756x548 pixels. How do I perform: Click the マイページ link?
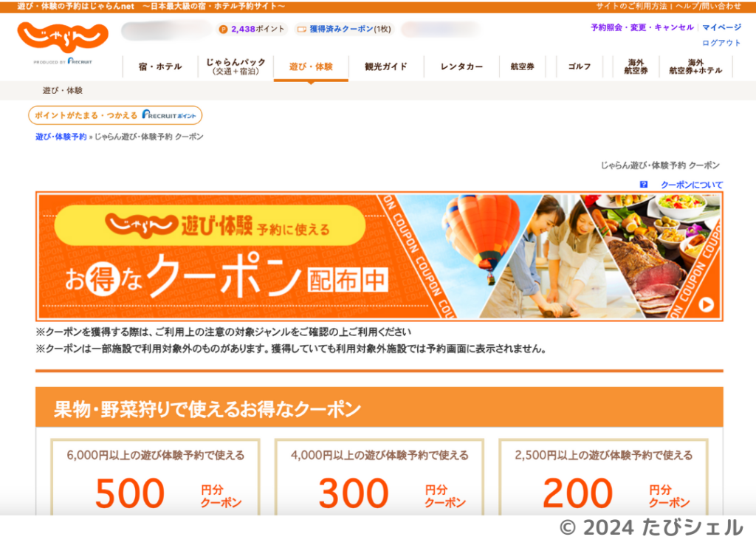(x=721, y=27)
